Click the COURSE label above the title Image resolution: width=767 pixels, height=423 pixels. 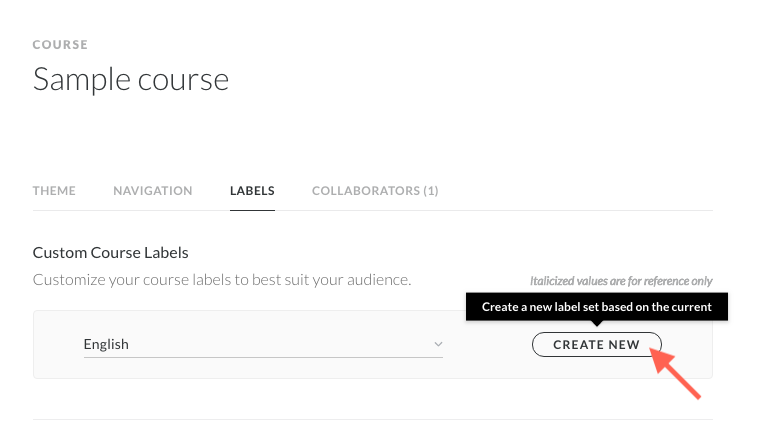[60, 45]
